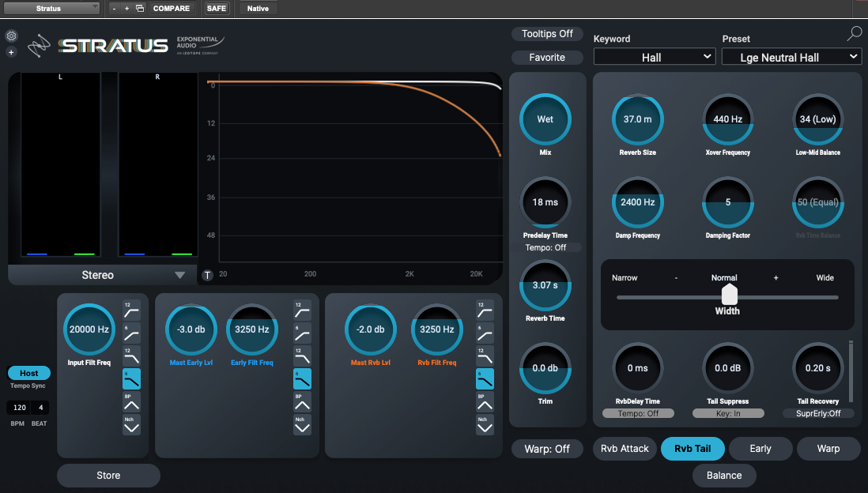Screen dimensions: 868x493
Task: Toggle Tooltips Off button
Action: pos(547,34)
